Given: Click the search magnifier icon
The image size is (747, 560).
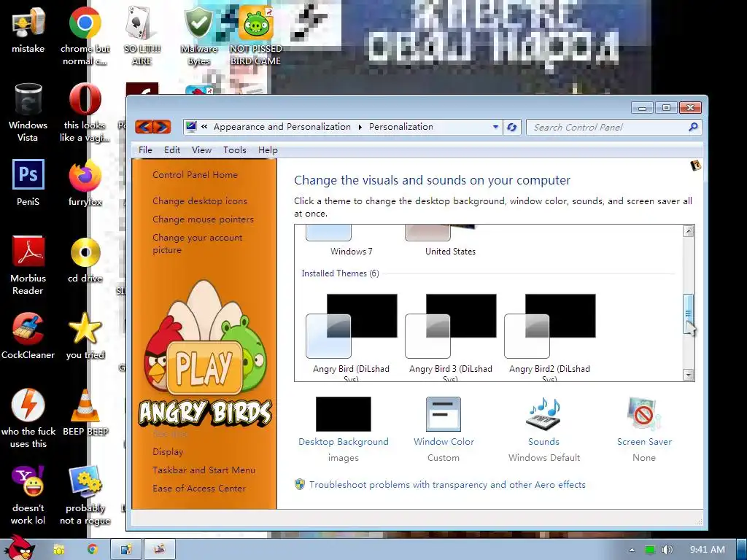Looking at the screenshot, I should coord(694,127).
